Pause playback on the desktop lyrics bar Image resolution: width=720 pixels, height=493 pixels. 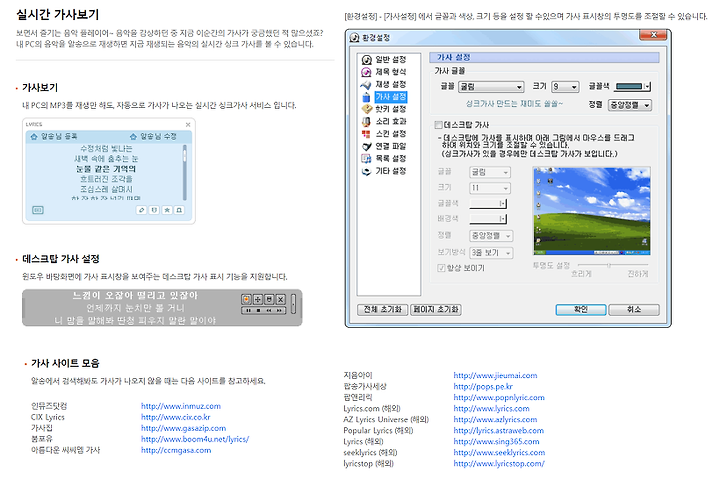tap(248, 311)
